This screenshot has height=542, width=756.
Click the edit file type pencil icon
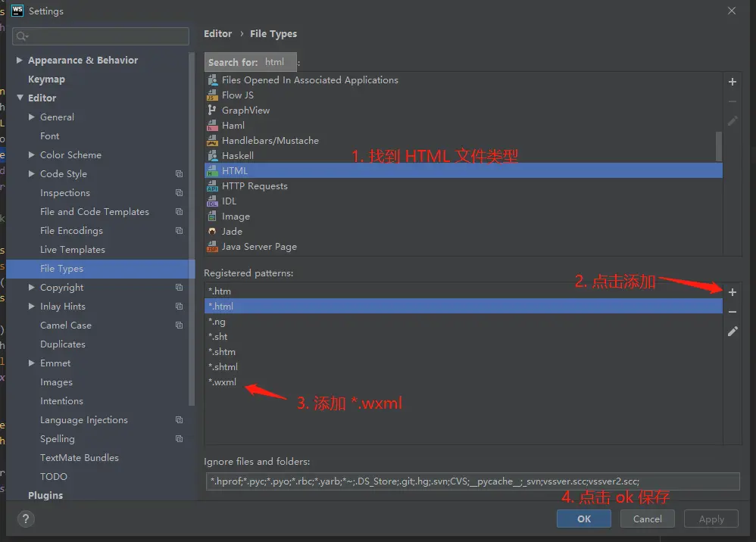coord(732,121)
